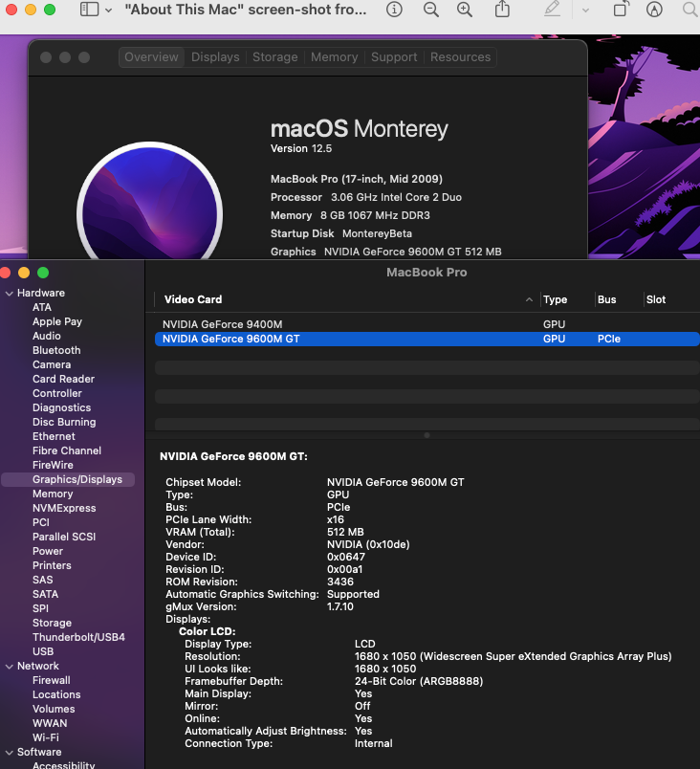Image resolution: width=700 pixels, height=769 pixels.
Task: Open the Memory tab in About This Mac
Action: (x=335, y=56)
